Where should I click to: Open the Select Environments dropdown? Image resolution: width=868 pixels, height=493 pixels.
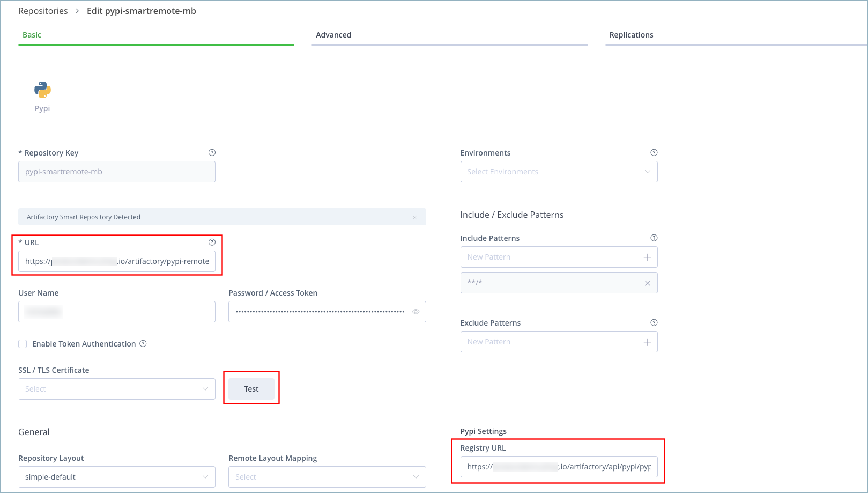pos(559,172)
